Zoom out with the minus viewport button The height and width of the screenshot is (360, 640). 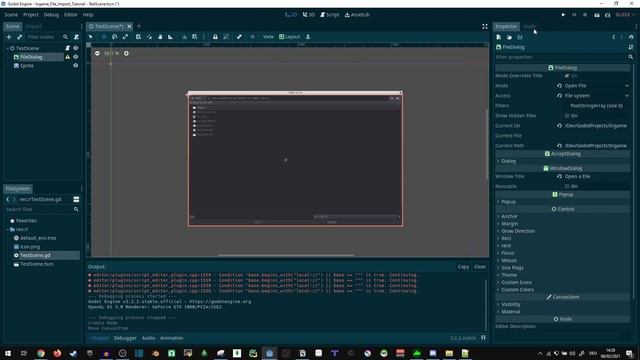pyautogui.click(x=97, y=53)
